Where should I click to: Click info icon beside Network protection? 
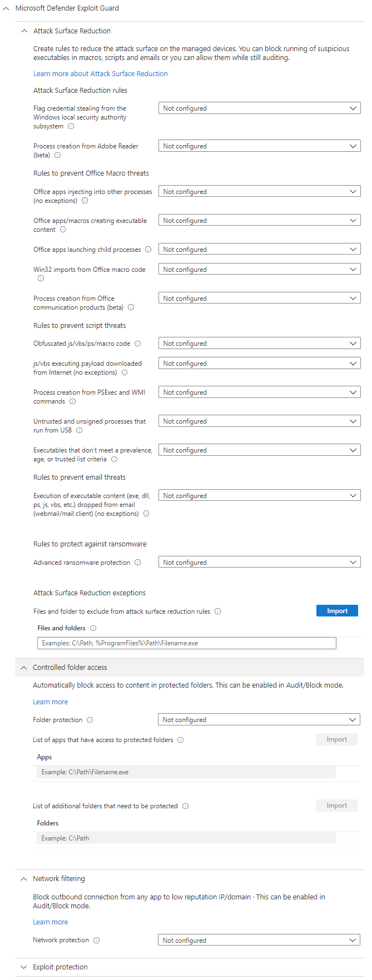pyautogui.click(x=97, y=941)
